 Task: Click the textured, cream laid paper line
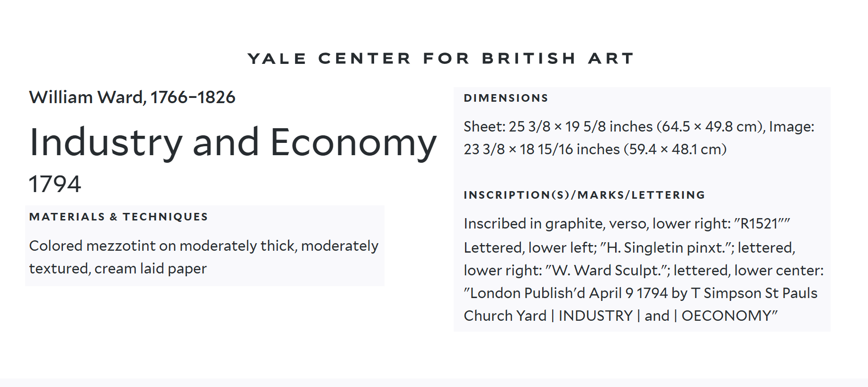click(118, 269)
